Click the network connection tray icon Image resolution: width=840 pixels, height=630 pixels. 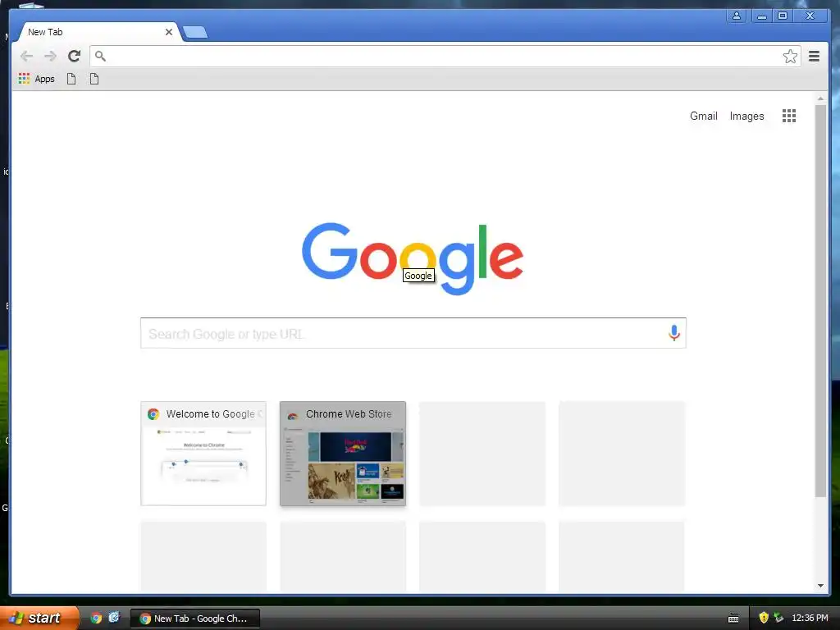[778, 618]
